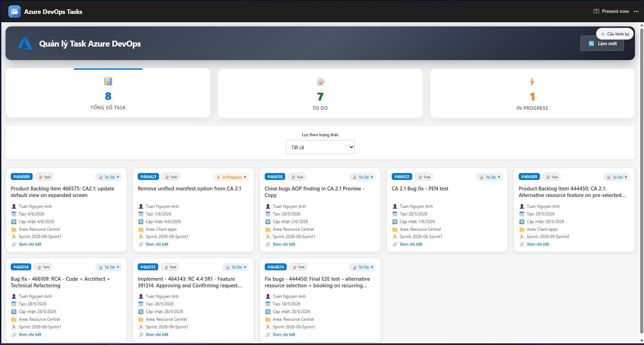Click link chain icon on task #466118
This screenshot has width=644, height=345.
tap(268, 244)
